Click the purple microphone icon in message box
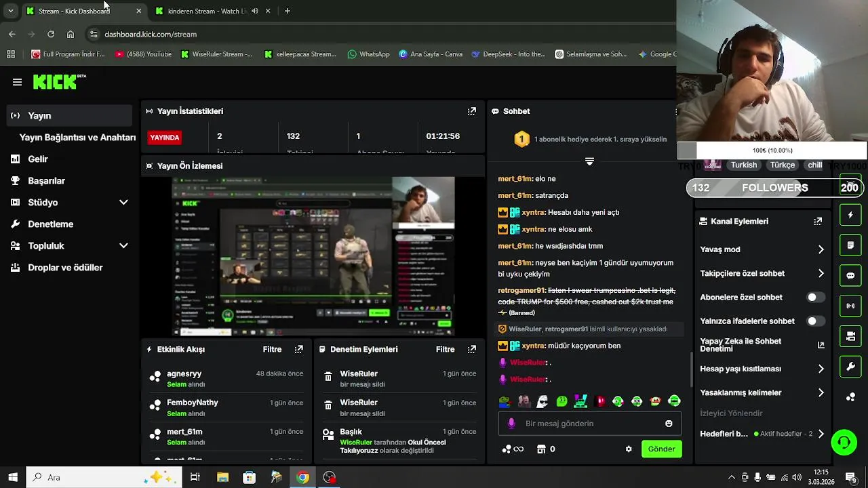Screen dimensions: 868x488 [x=511, y=424]
